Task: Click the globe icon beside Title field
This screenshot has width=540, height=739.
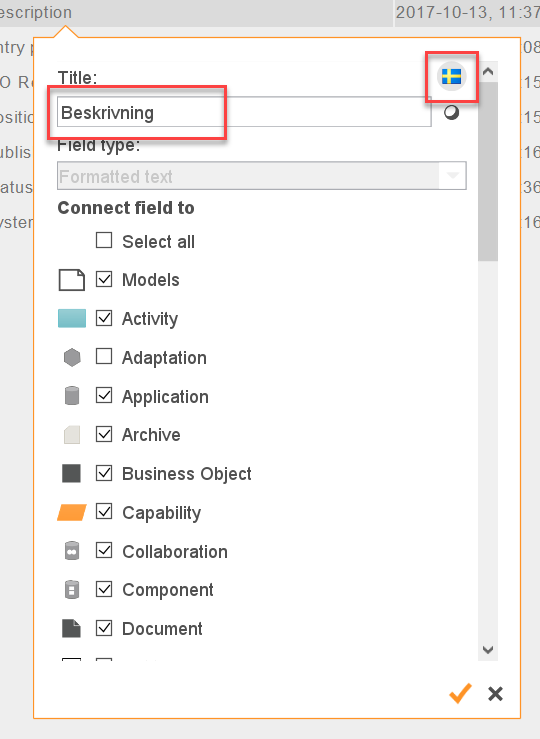Action: click(x=451, y=113)
